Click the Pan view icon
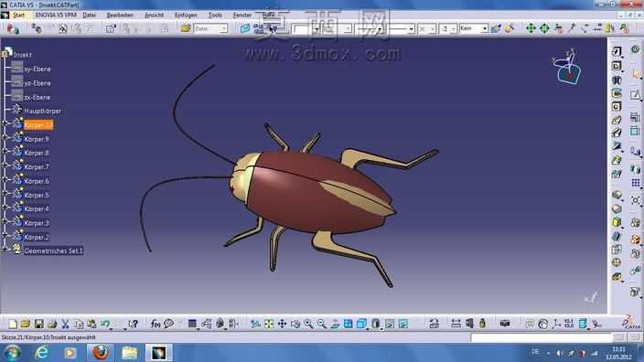 pos(282,324)
